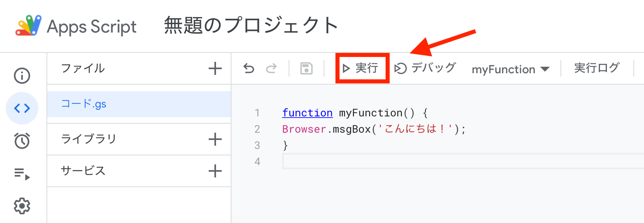Open the myFunction selector dropdown

tap(510, 69)
